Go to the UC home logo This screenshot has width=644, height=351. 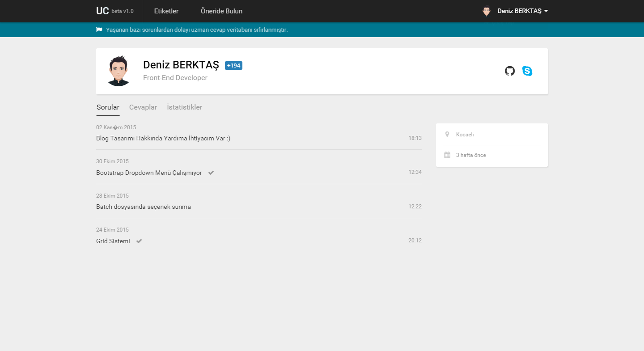pyautogui.click(x=102, y=11)
